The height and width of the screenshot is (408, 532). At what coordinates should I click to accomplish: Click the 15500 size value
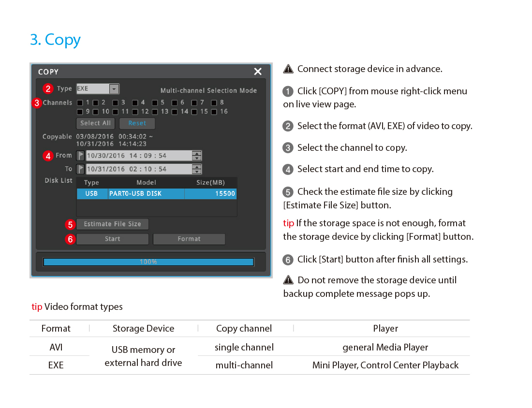pyautogui.click(x=225, y=194)
